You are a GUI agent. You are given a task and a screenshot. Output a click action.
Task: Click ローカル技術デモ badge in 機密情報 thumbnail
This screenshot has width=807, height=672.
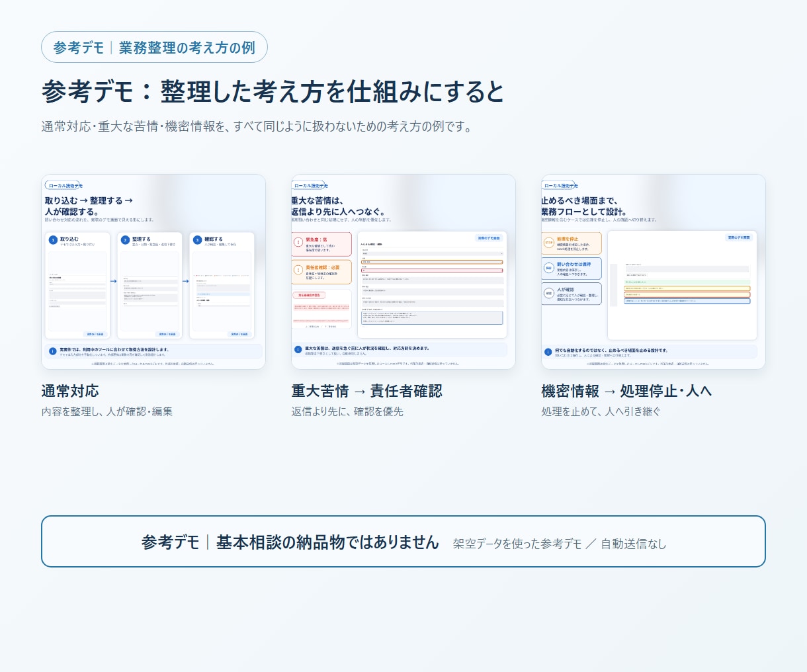click(x=560, y=186)
